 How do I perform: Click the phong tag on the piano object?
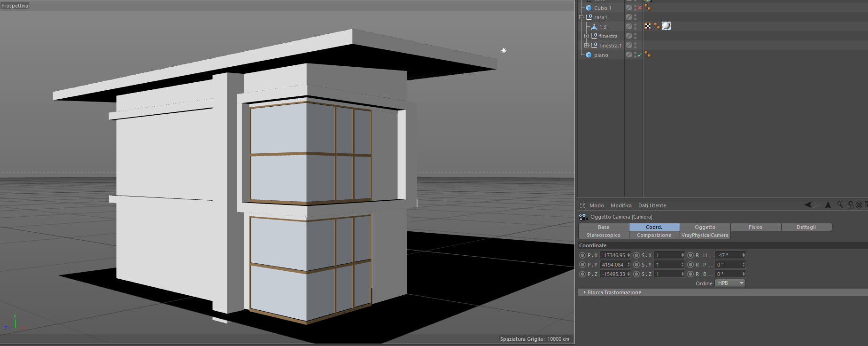pyautogui.click(x=648, y=55)
